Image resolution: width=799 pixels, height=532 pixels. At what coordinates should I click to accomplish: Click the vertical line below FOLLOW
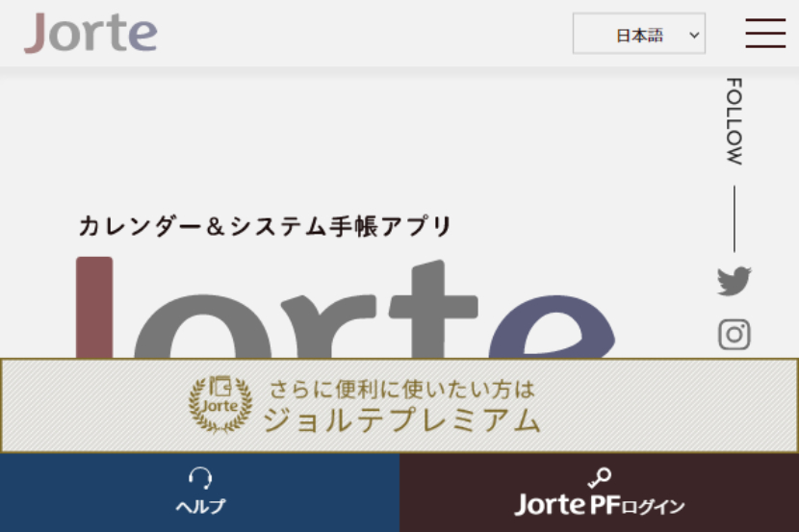tap(734, 218)
